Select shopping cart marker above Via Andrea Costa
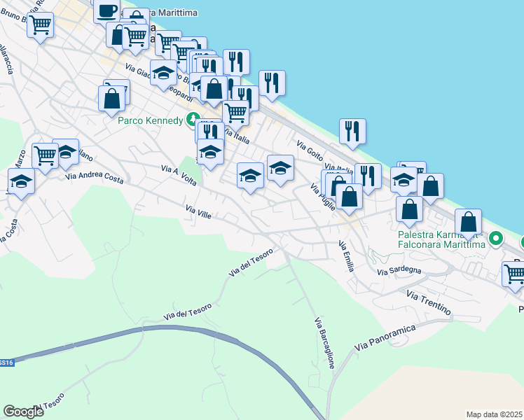This screenshot has width=524, height=420. (45, 157)
